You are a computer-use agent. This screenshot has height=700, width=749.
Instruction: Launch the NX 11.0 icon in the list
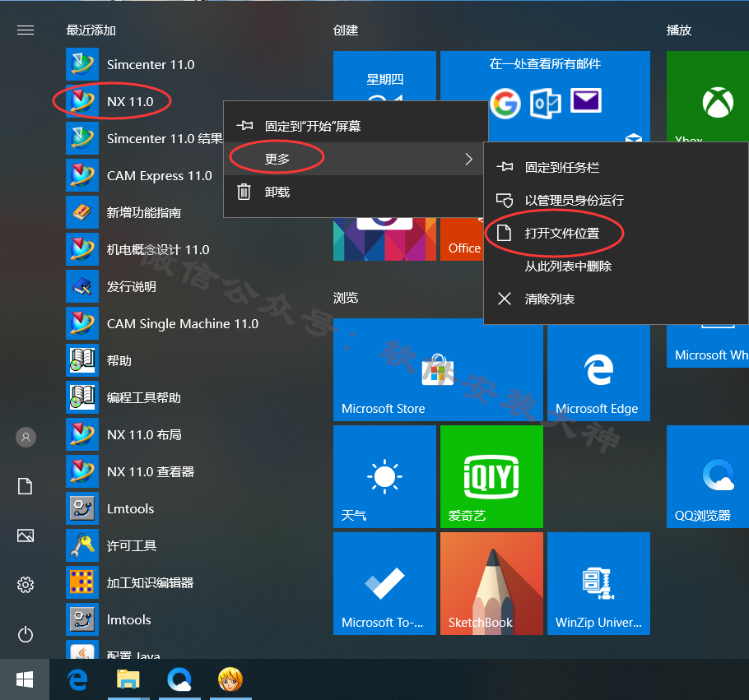click(82, 101)
